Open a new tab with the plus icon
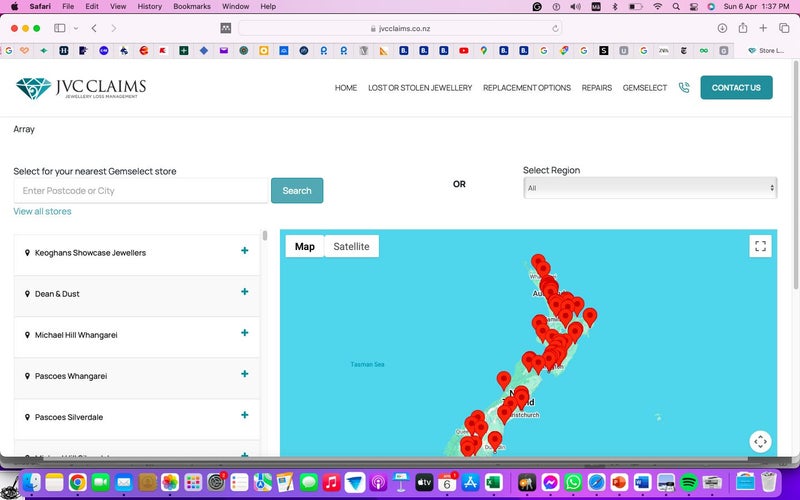This screenshot has width=800, height=500. (x=763, y=28)
